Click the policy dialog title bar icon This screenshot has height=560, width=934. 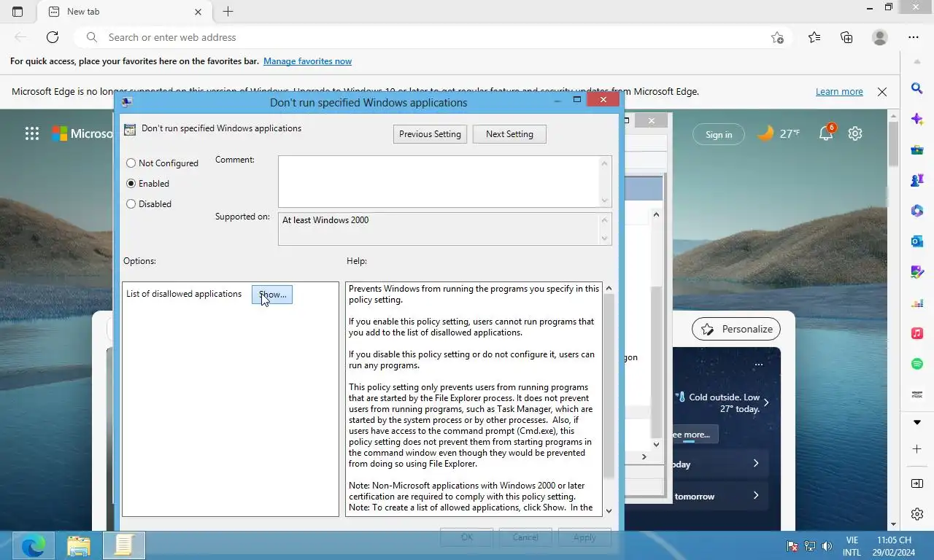click(x=127, y=102)
